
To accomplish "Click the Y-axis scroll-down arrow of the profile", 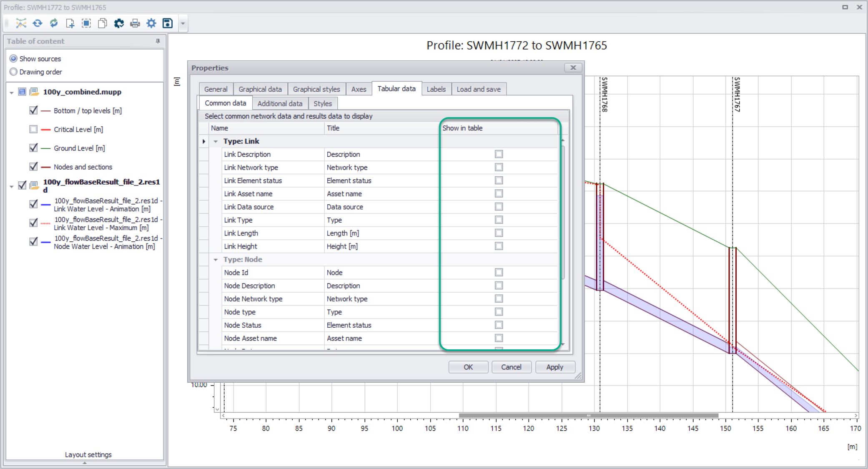I will coord(217,409).
